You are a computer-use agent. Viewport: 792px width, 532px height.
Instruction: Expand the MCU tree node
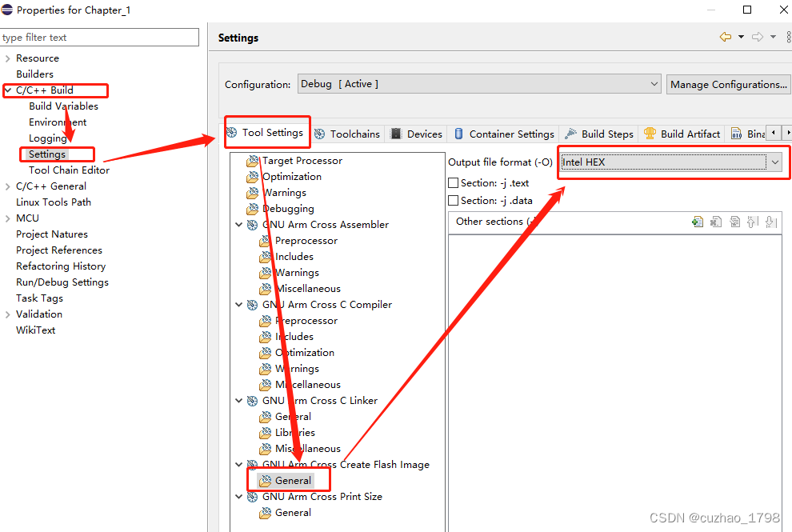coord(7,218)
